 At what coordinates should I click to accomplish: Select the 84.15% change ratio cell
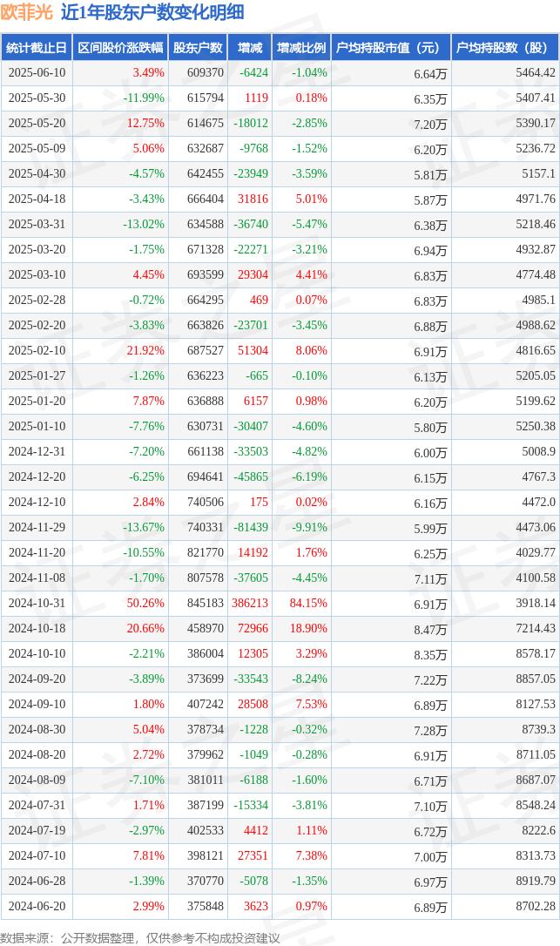(308, 604)
